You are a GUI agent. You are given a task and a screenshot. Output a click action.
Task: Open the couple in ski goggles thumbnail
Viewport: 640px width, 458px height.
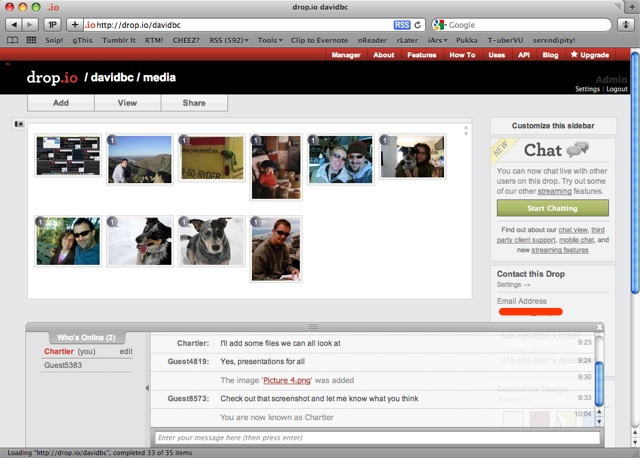[x=340, y=159]
